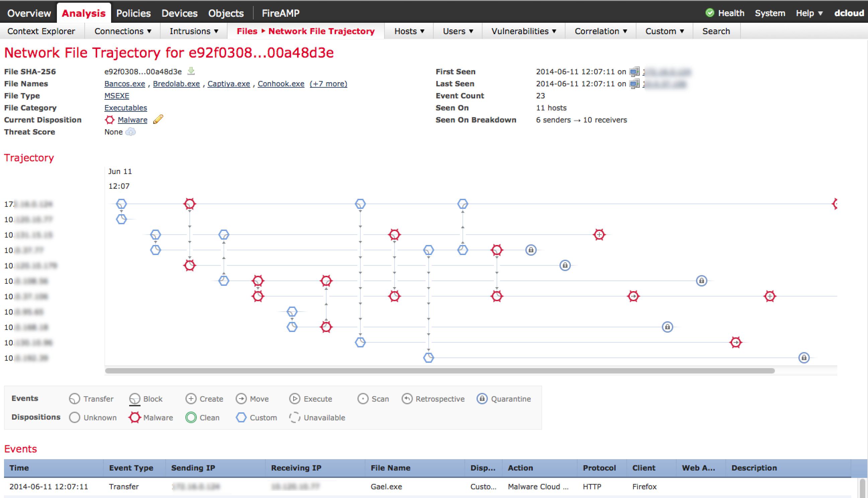Expand the Connections dropdown menu
The image size is (868, 498).
(x=123, y=31)
